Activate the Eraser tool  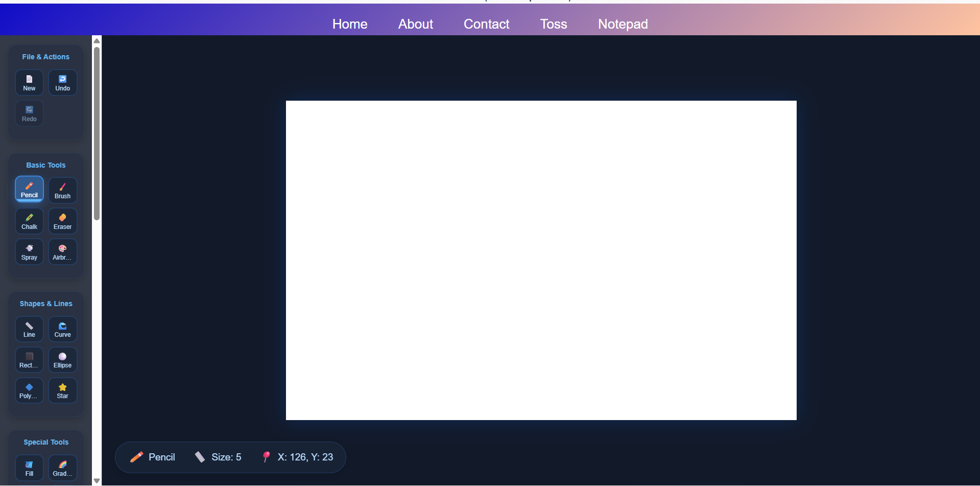pyautogui.click(x=62, y=221)
